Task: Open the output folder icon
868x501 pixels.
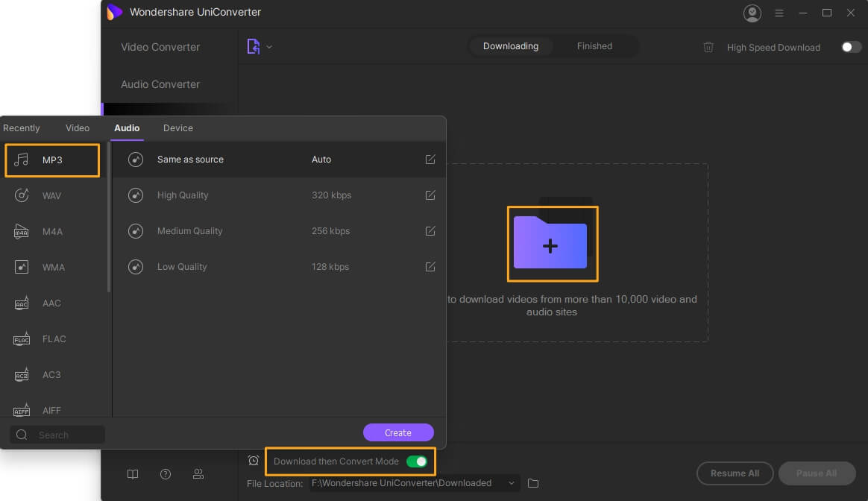Action: click(533, 483)
